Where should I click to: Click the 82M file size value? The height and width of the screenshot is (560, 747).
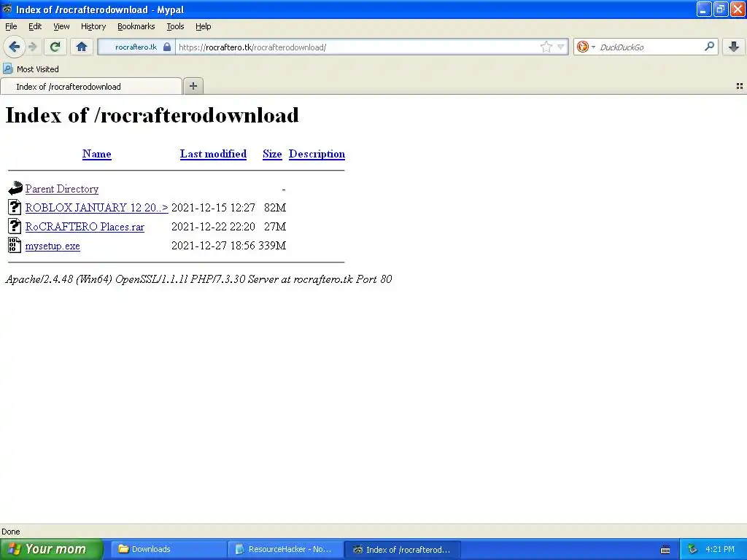point(275,208)
